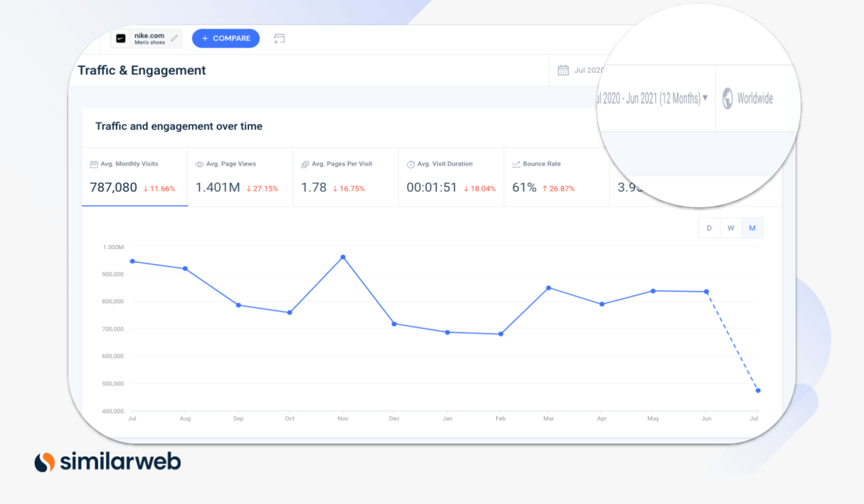Click the 26.87% increase indicator
The image size is (864, 504).
click(559, 189)
